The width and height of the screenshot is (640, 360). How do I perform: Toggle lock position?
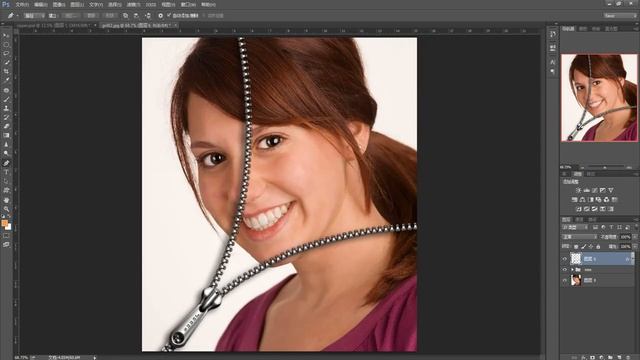591,247
